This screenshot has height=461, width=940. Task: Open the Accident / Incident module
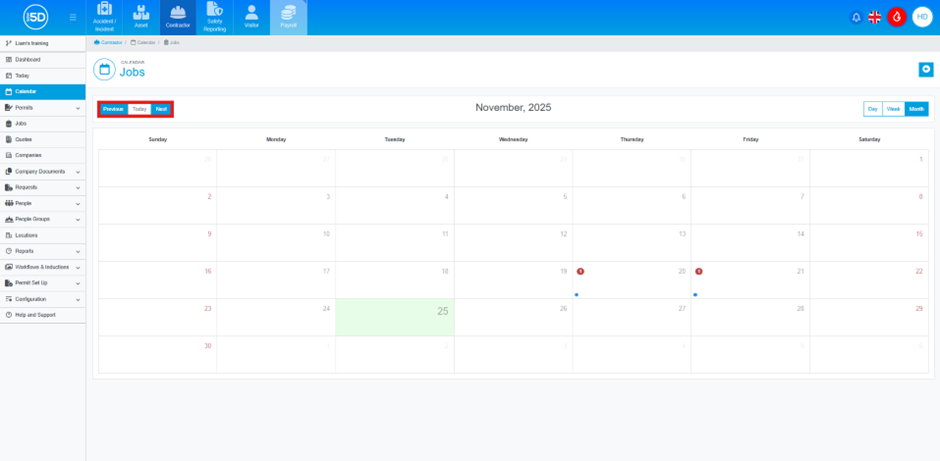click(105, 18)
